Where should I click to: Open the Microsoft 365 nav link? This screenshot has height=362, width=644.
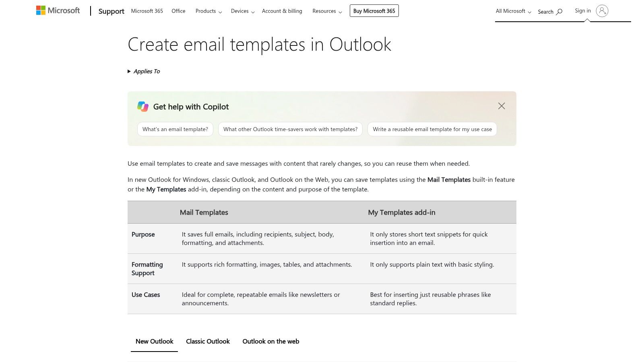click(x=147, y=11)
